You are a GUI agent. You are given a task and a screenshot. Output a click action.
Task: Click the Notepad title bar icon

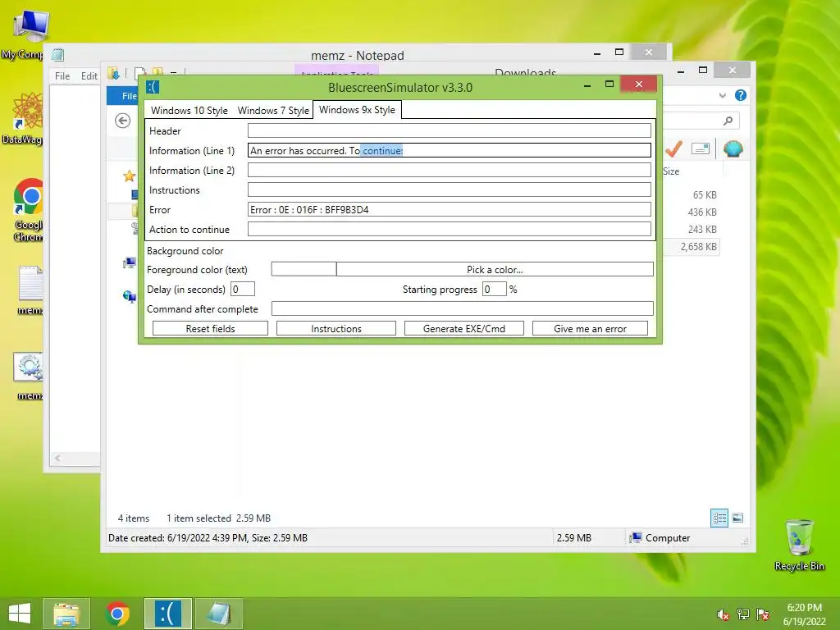click(58, 55)
